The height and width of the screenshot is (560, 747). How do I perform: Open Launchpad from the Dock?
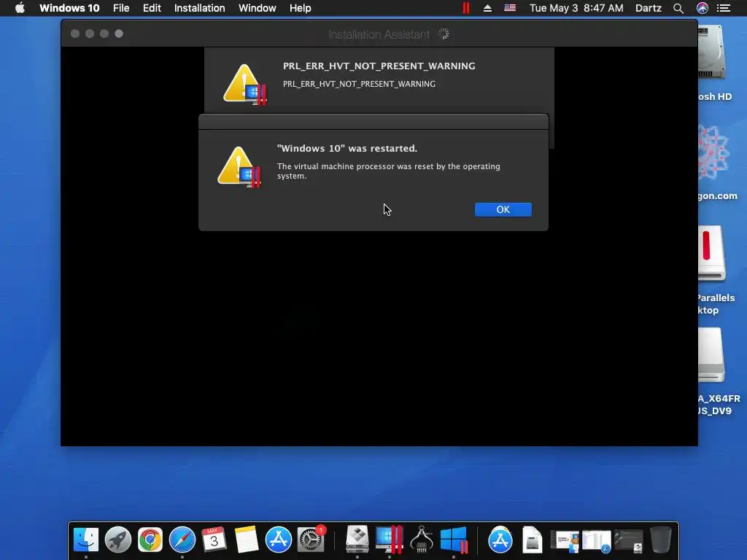pos(118,540)
